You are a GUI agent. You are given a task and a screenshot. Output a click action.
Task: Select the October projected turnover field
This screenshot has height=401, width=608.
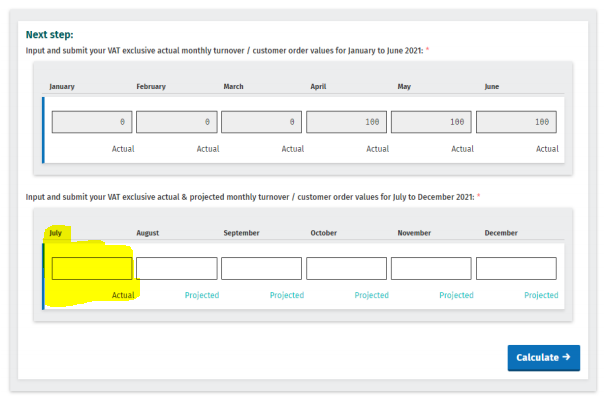coord(347,268)
